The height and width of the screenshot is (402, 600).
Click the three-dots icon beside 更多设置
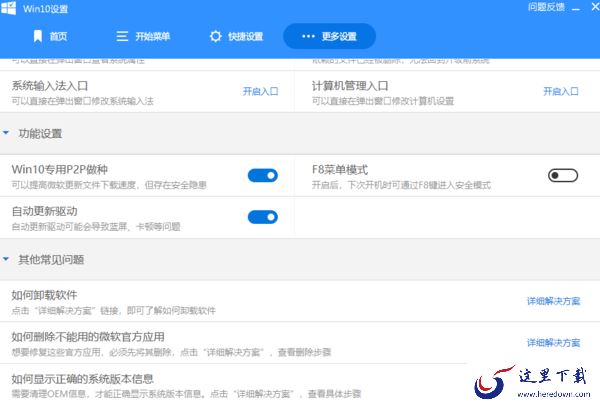308,36
